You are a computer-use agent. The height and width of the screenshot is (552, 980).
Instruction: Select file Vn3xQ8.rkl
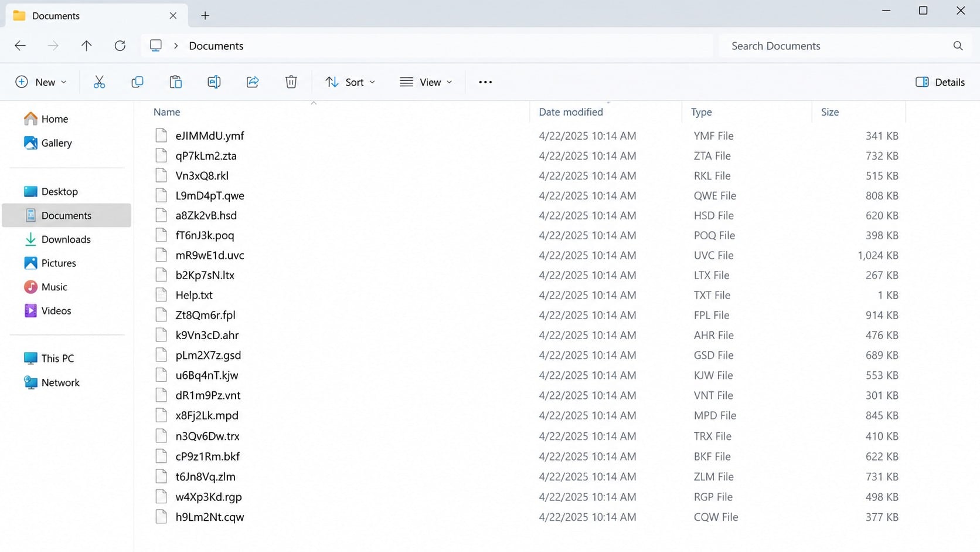click(x=202, y=176)
